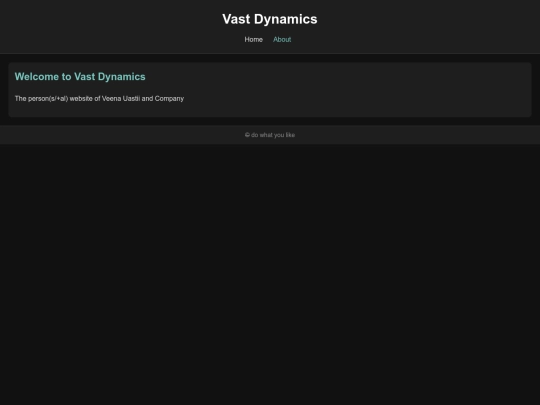Image resolution: width=540 pixels, height=405 pixels.
Task: Click the Vast Dynamics site title
Action: [270, 19]
